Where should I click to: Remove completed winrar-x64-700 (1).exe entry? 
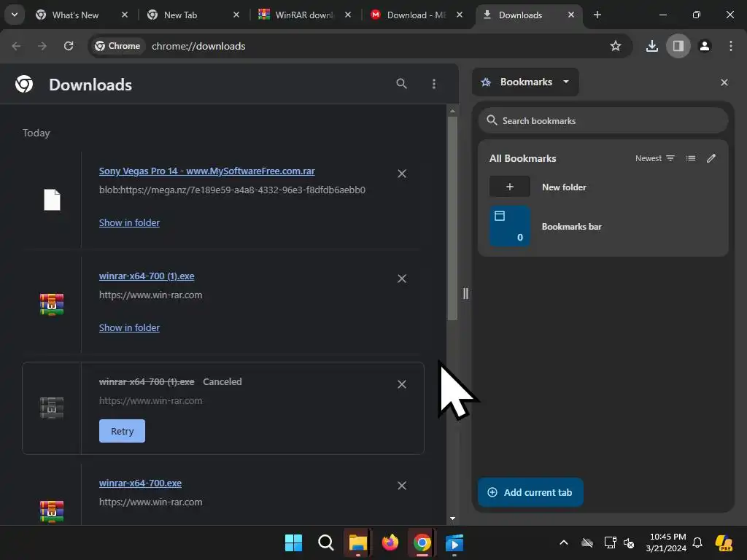point(402,279)
